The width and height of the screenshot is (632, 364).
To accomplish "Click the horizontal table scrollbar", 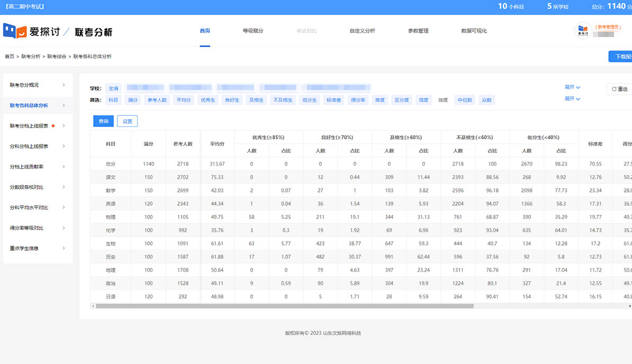I will 284,306.
